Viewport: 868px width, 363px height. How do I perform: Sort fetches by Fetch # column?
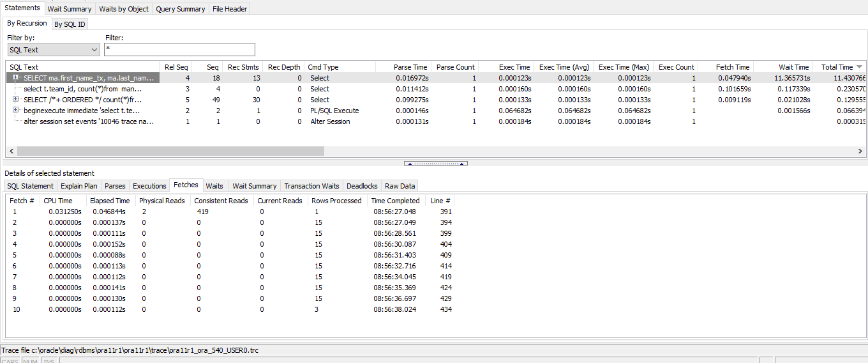click(22, 201)
